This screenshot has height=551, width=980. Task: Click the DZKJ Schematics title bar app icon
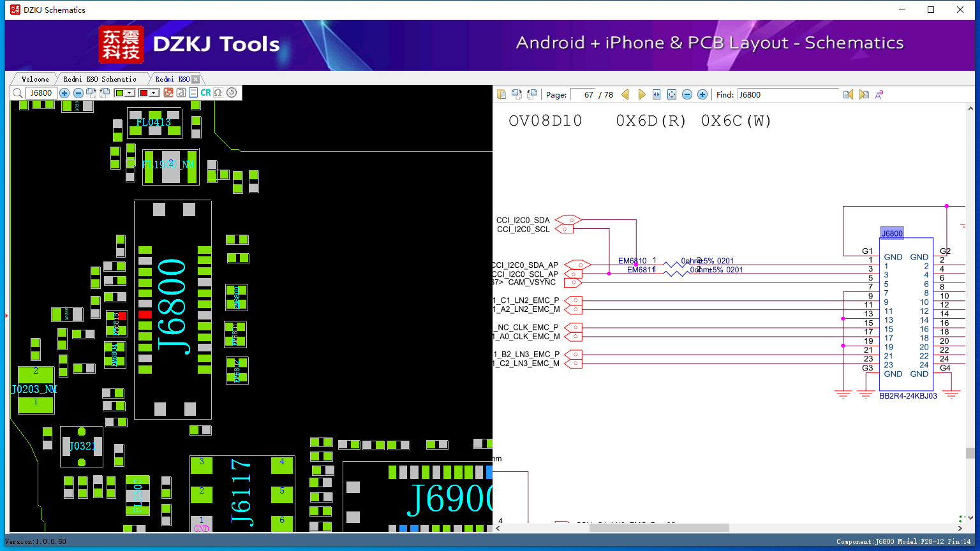[15, 10]
